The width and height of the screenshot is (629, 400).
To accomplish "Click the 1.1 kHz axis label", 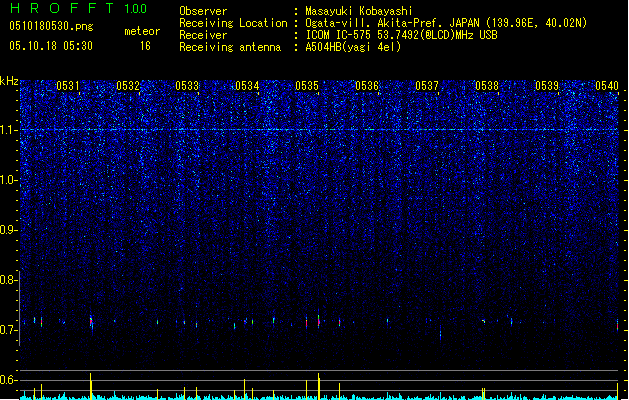I will point(9,130).
